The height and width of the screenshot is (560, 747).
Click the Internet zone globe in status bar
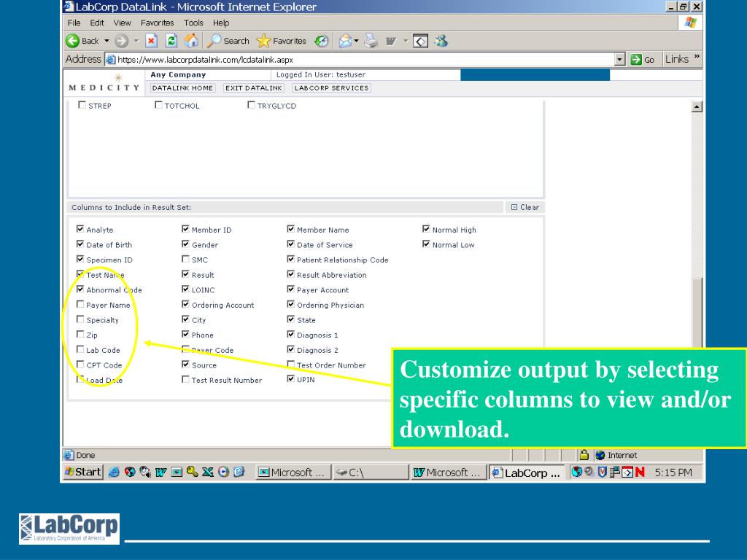tap(600, 455)
